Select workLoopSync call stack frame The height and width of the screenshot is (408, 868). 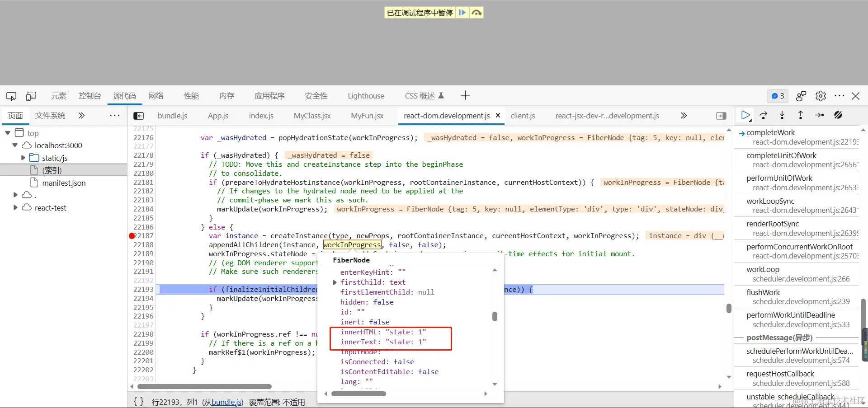click(x=797, y=206)
